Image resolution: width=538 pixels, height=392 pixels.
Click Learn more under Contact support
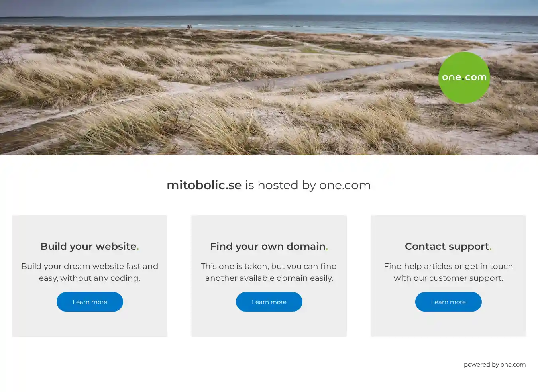coord(448,302)
